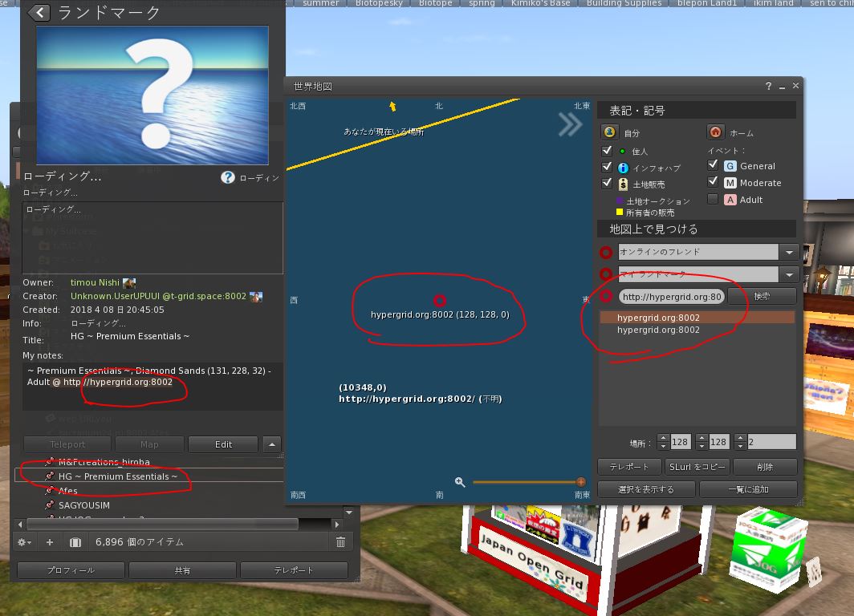This screenshot has height=616, width=854.
Task: Open the summer favorite at the top
Action: coord(320,3)
